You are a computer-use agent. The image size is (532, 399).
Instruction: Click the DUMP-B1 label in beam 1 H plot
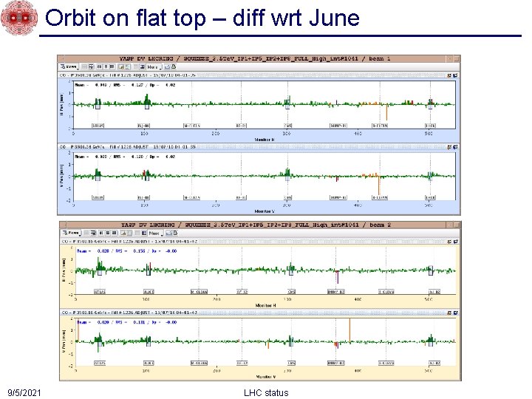click(x=338, y=126)
